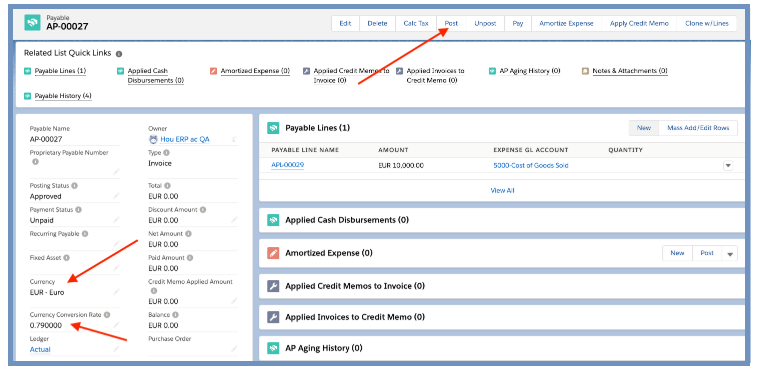757x372 pixels.
Task: Click Post in the Amortized Expense section
Action: point(707,253)
